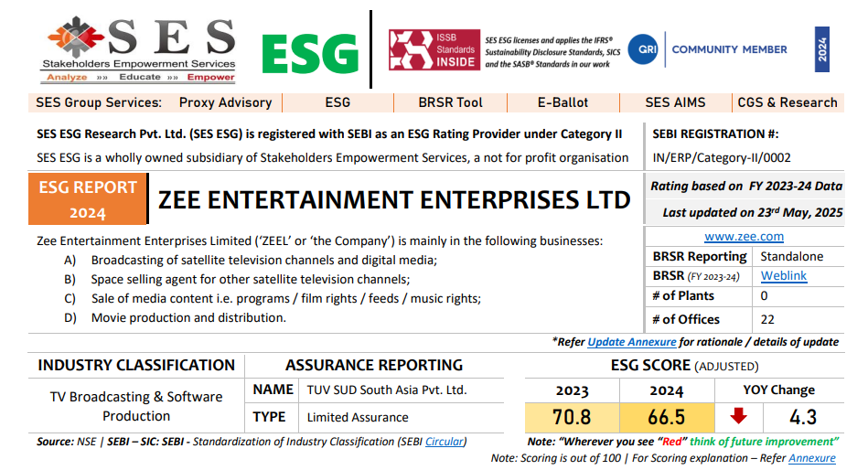The height and width of the screenshot is (470, 868).
Task: Click 'Rating based on FY 2023-24 Data'
Action: (746, 187)
